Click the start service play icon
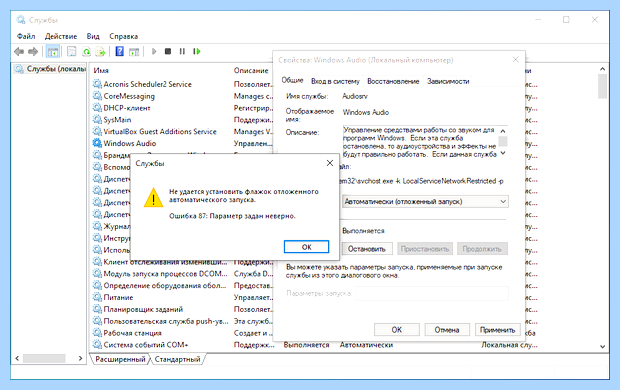Viewport: 620px width, 390px height. click(x=154, y=51)
